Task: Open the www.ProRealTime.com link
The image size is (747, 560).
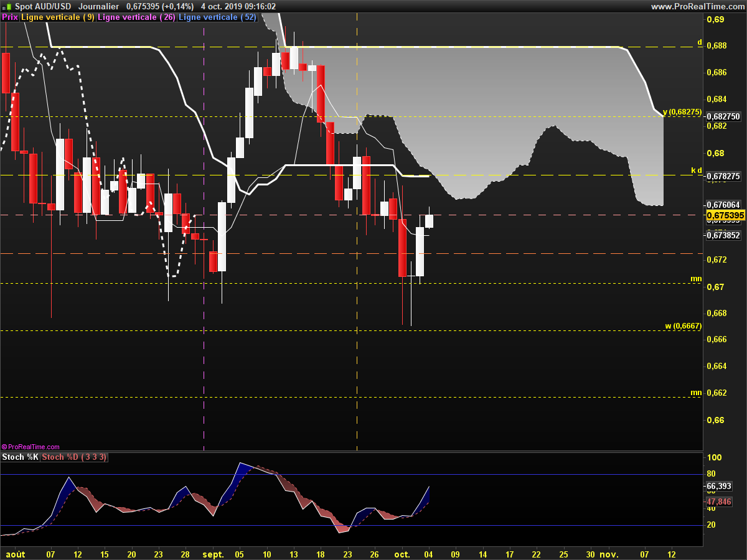Action: pyautogui.click(x=697, y=6)
